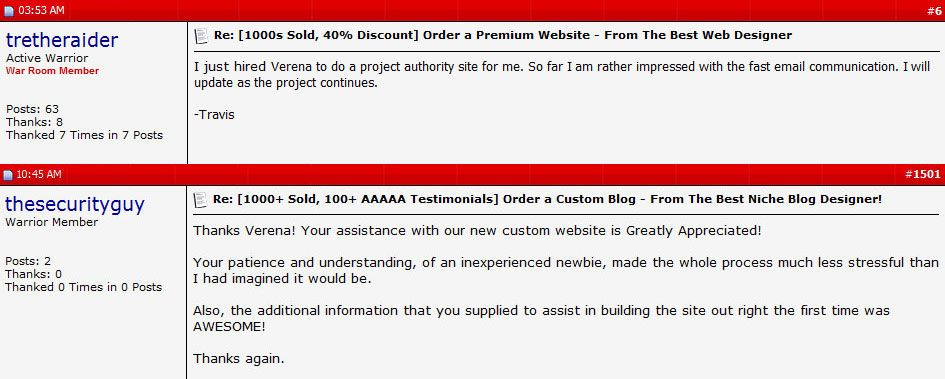
Task: Click thesecurityguy's 'Posts: 2' count
Action: [28, 261]
